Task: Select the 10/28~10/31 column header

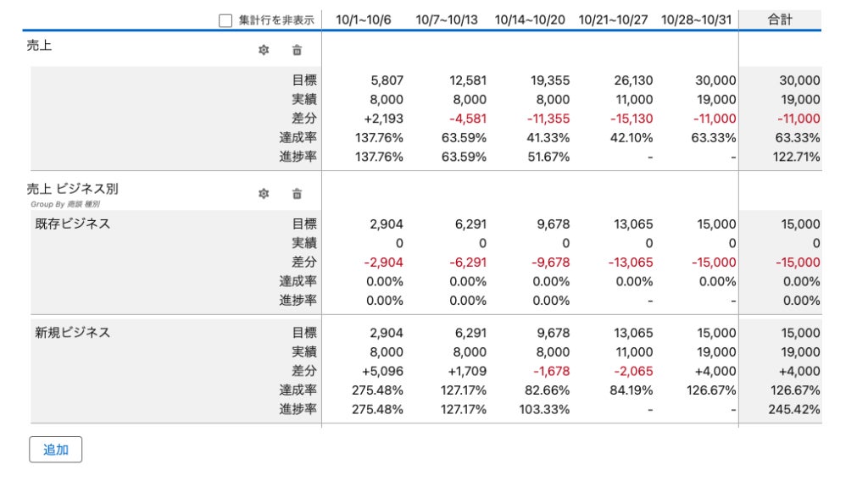Action: 695,19
